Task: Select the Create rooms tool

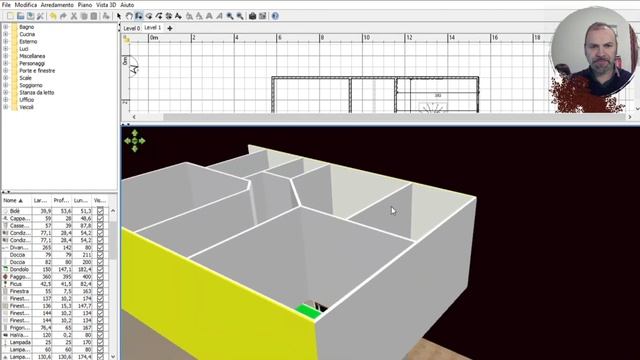Action: point(149,16)
